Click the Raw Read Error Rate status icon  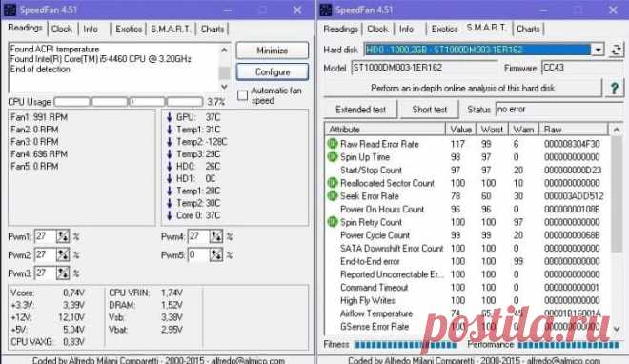coord(333,144)
